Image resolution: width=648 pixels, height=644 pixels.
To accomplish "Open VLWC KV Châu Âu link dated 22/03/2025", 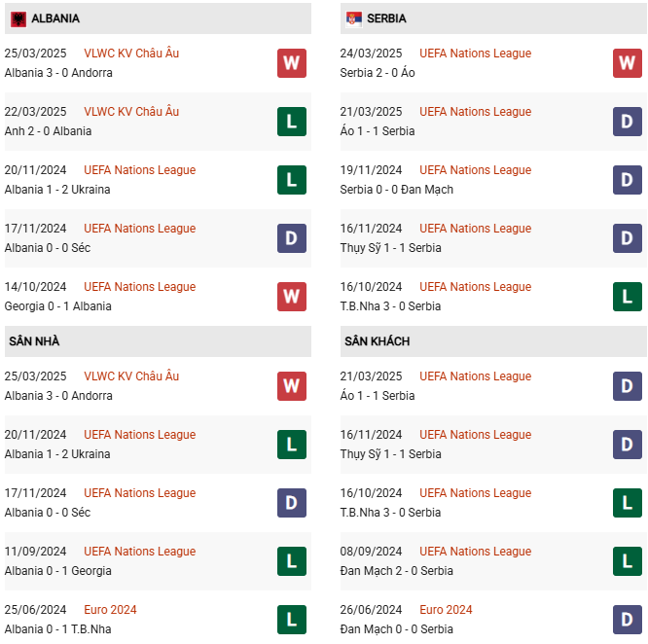I will pos(131,112).
